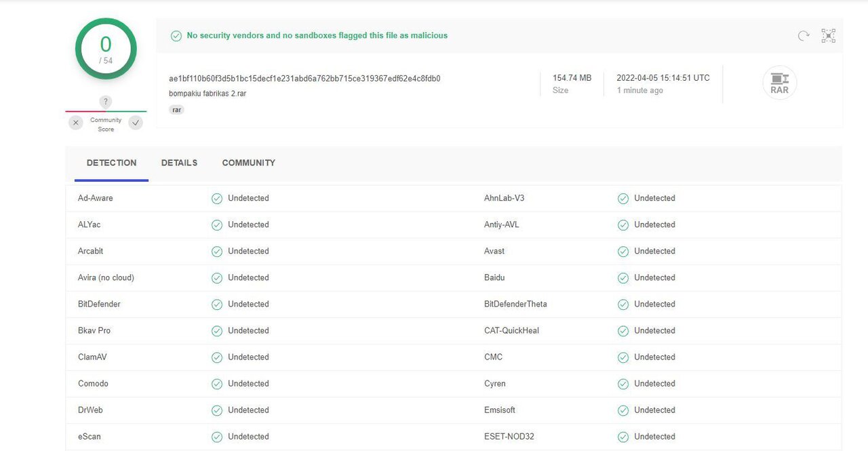Switch to the COMMUNITY tab
868x451 pixels.
(x=248, y=163)
